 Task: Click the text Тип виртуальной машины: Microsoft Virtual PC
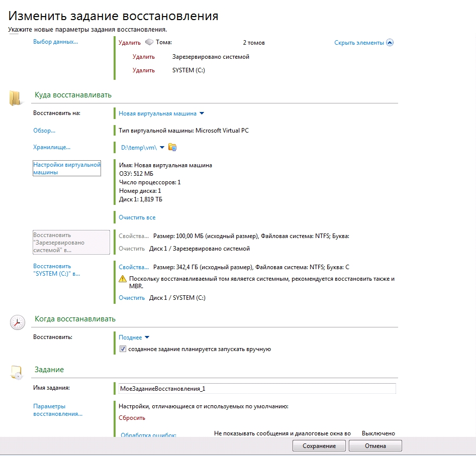pos(183,131)
